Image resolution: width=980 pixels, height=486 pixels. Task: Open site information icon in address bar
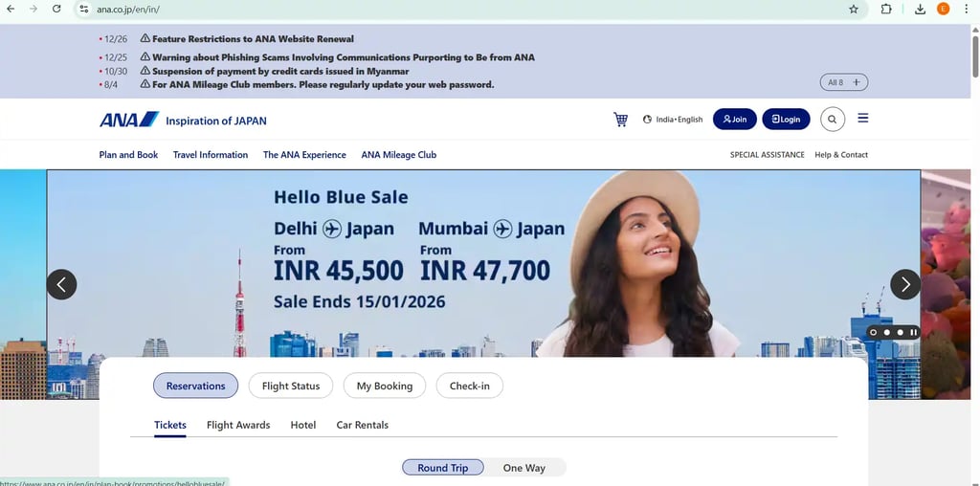(84, 10)
